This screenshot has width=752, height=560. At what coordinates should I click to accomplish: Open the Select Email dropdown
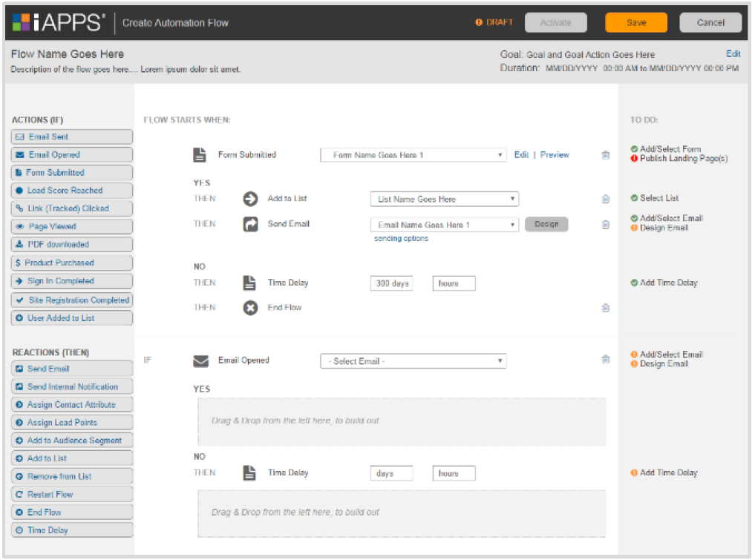413,361
